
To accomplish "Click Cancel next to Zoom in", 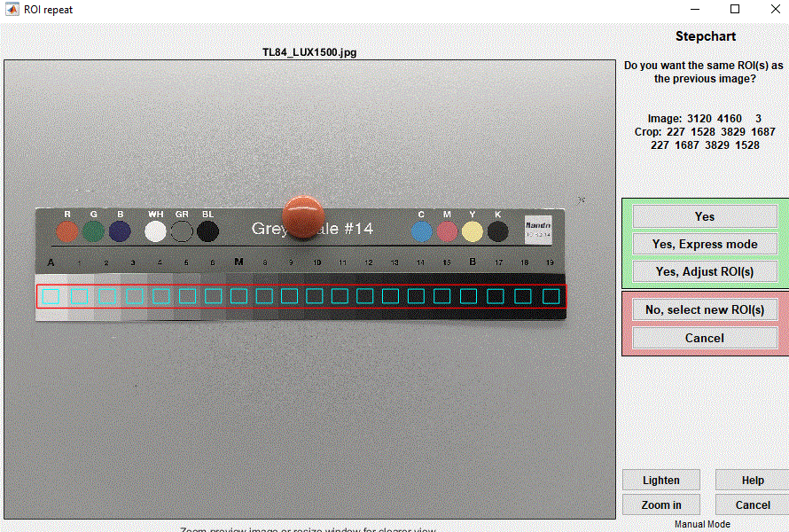I will coord(753,505).
